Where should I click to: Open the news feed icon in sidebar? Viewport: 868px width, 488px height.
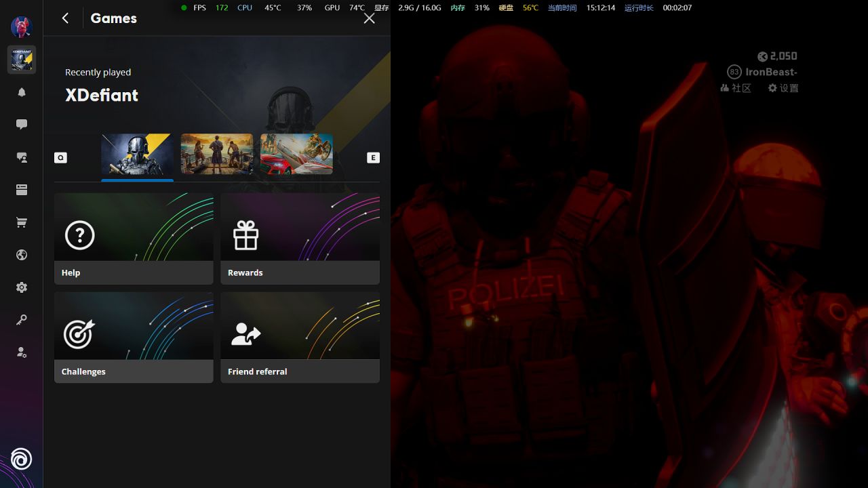coord(22,190)
